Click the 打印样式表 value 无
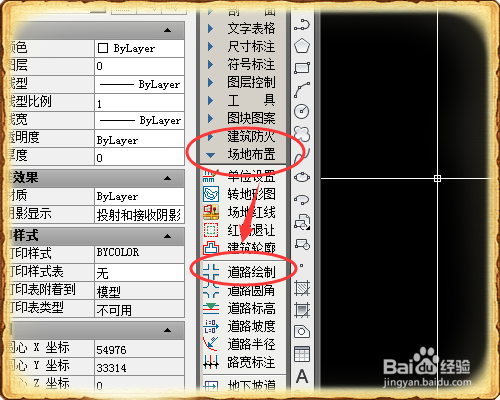Screen dimensions: 500x400 click(x=139, y=273)
